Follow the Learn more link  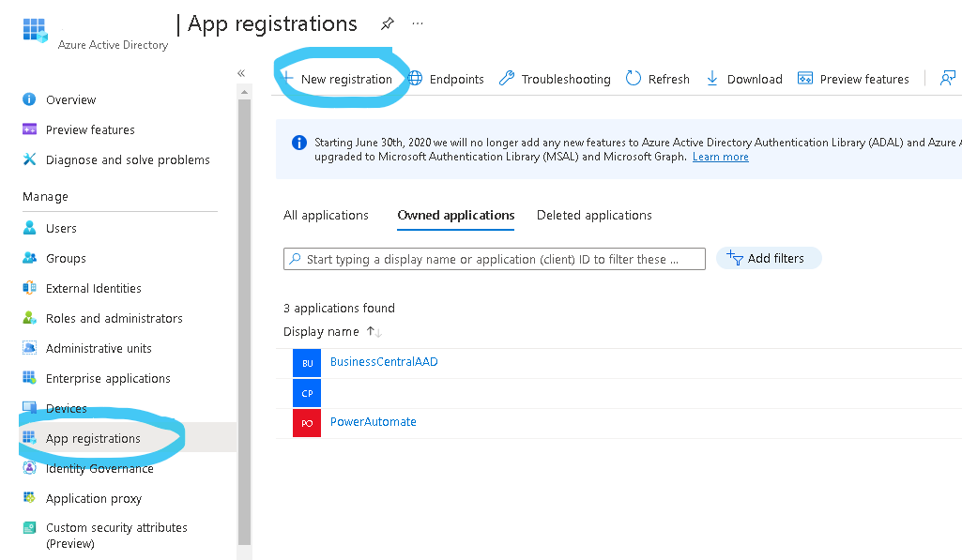(720, 158)
